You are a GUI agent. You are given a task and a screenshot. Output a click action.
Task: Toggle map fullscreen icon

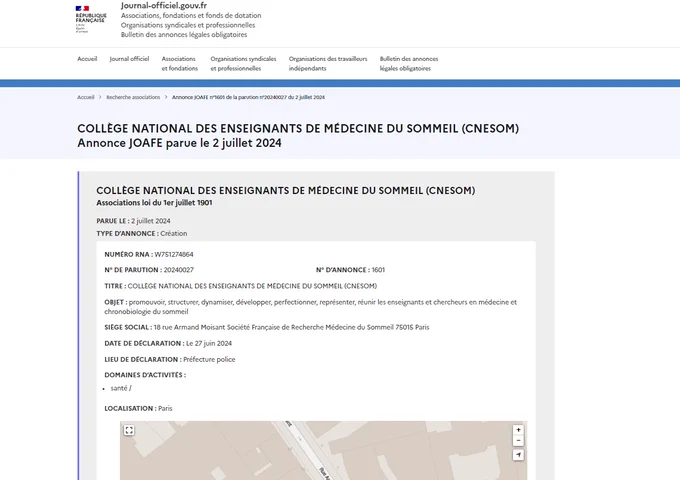point(129,430)
